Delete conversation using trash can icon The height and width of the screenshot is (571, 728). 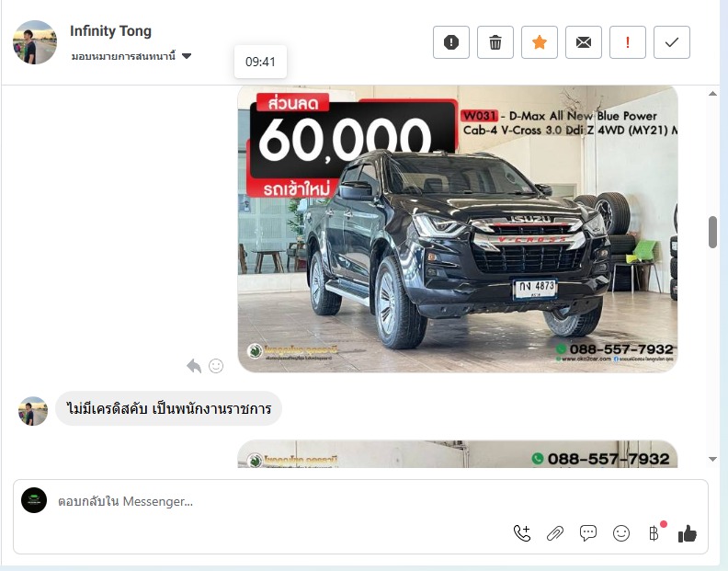click(495, 42)
